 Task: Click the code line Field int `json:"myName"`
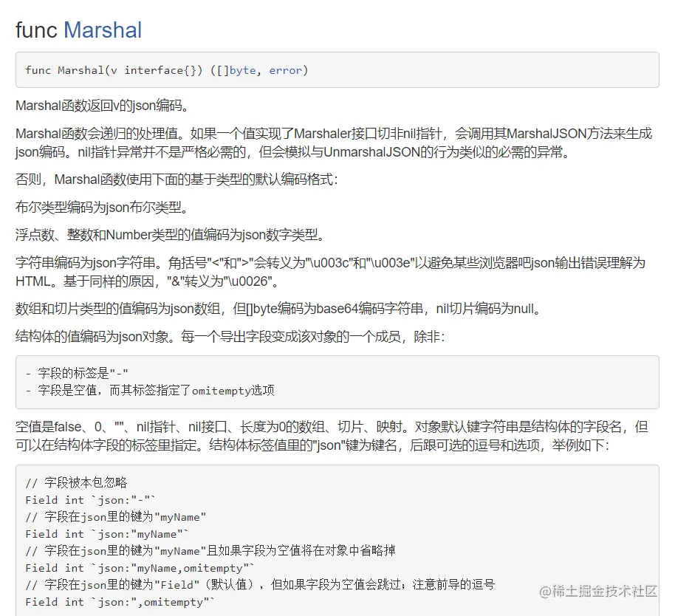(x=107, y=534)
